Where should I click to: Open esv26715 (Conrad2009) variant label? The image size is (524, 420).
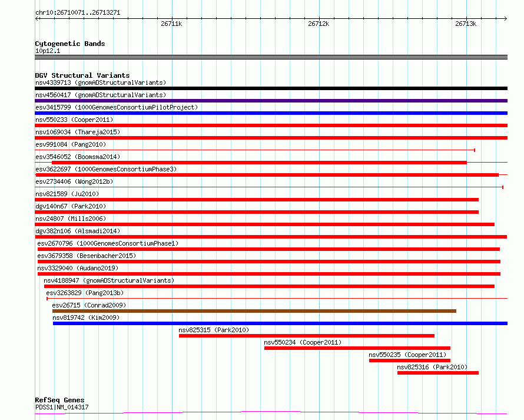point(89,305)
